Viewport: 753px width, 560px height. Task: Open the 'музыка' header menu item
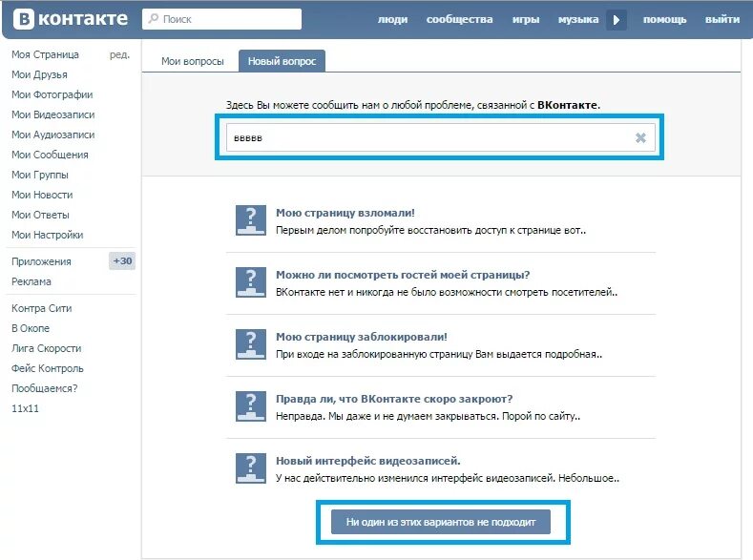[578, 20]
